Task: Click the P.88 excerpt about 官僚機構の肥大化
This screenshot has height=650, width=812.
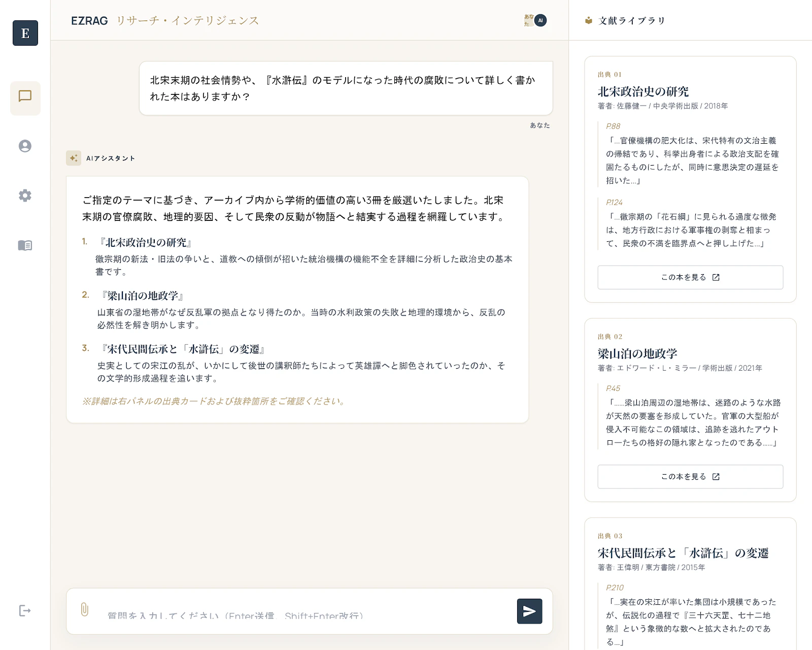Action: click(x=692, y=160)
